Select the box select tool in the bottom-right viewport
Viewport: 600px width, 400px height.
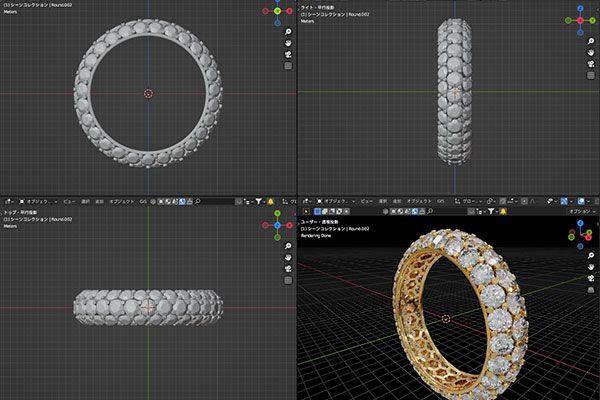click(318, 212)
